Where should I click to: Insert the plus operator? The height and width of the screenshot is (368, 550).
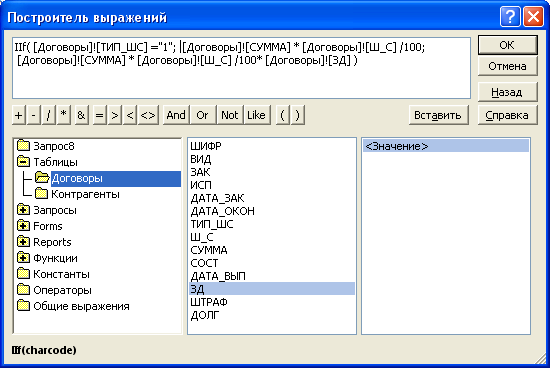19,115
